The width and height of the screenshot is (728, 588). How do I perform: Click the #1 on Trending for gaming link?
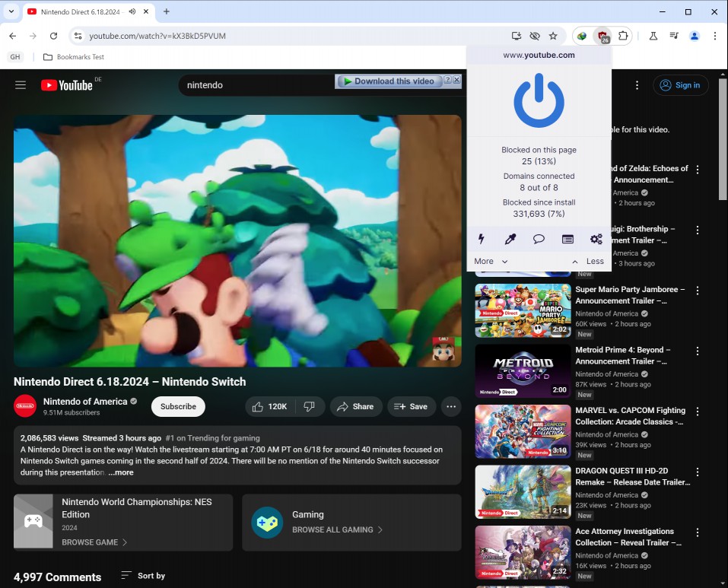213,438
